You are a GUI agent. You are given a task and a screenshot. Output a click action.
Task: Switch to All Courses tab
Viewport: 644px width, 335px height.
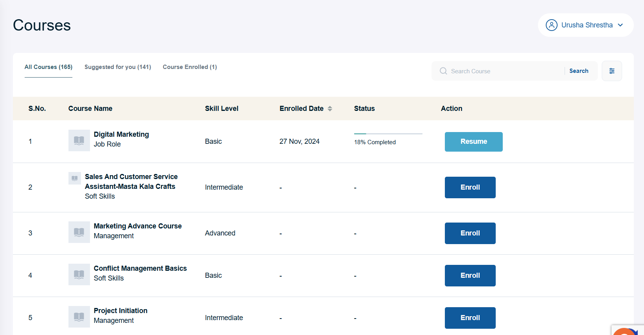coord(49,67)
